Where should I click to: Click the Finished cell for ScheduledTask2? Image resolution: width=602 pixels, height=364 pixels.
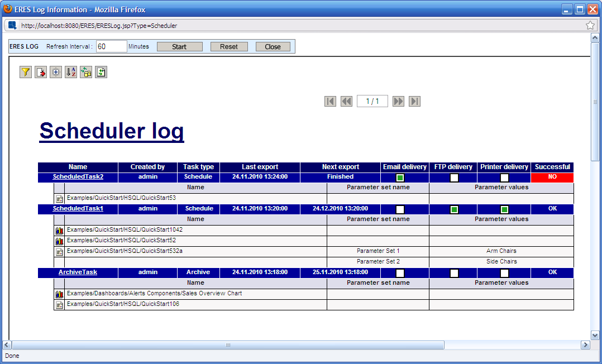[341, 176]
